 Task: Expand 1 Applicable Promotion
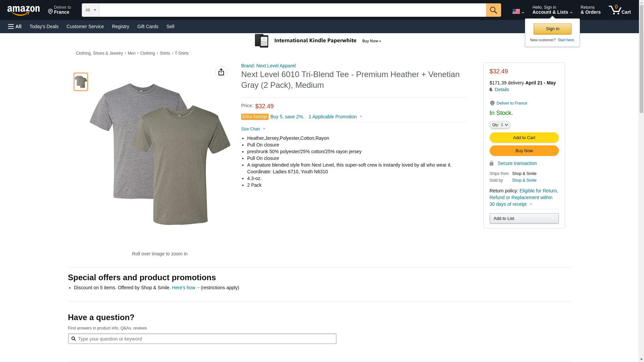(335, 117)
